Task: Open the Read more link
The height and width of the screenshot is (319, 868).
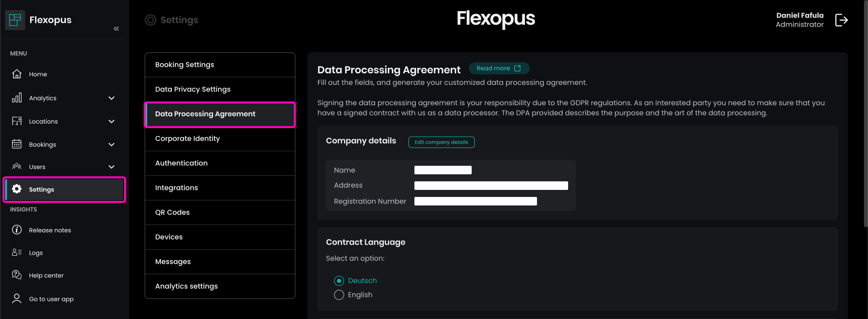Action: pyautogui.click(x=498, y=68)
